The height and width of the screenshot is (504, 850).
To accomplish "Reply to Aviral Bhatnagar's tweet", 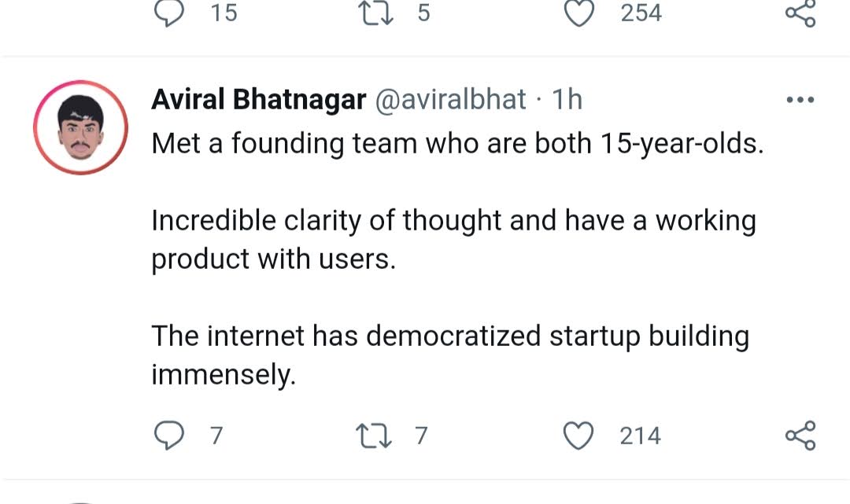I will pyautogui.click(x=169, y=436).
